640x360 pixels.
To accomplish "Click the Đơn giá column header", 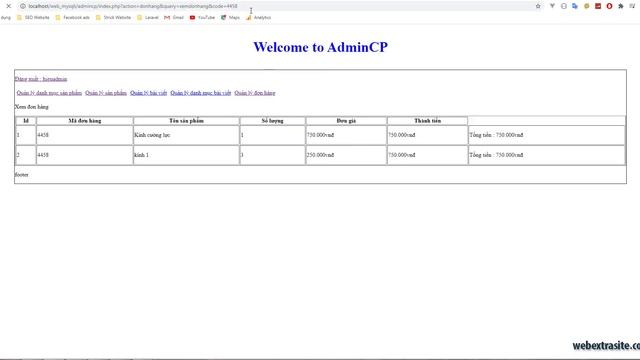I will pyautogui.click(x=346, y=121).
